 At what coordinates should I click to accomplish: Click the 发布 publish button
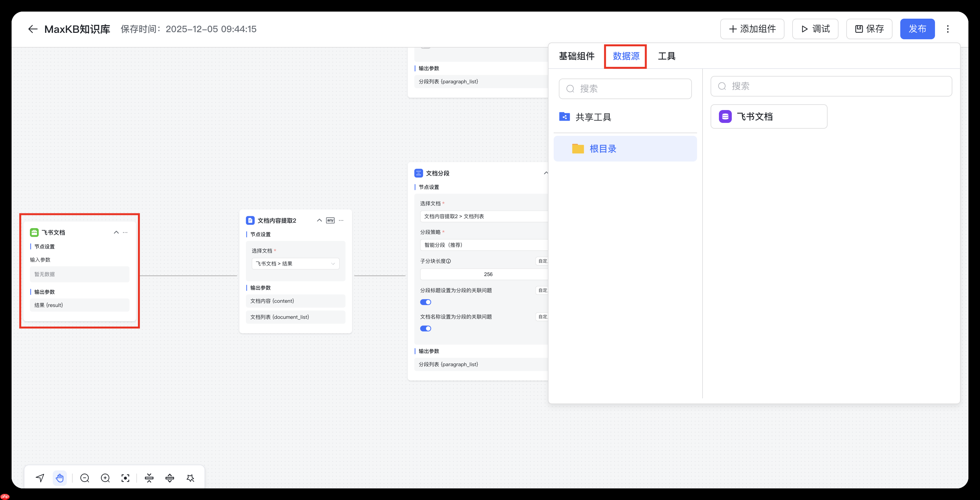917,29
